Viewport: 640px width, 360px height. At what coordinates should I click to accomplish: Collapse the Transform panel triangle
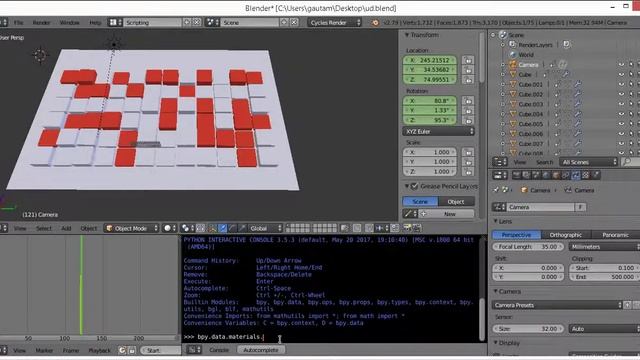pos(407,35)
